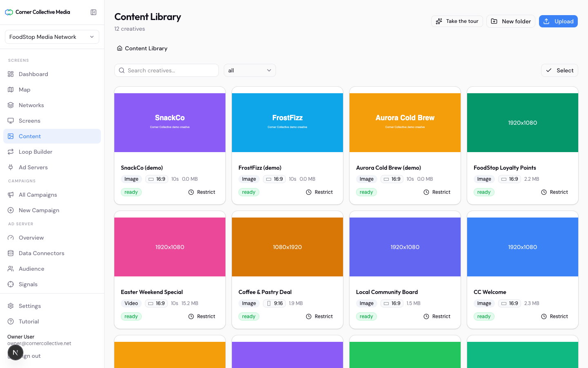Enable Select mode for creatives
Screen dimensions: 588x368
click(559, 70)
